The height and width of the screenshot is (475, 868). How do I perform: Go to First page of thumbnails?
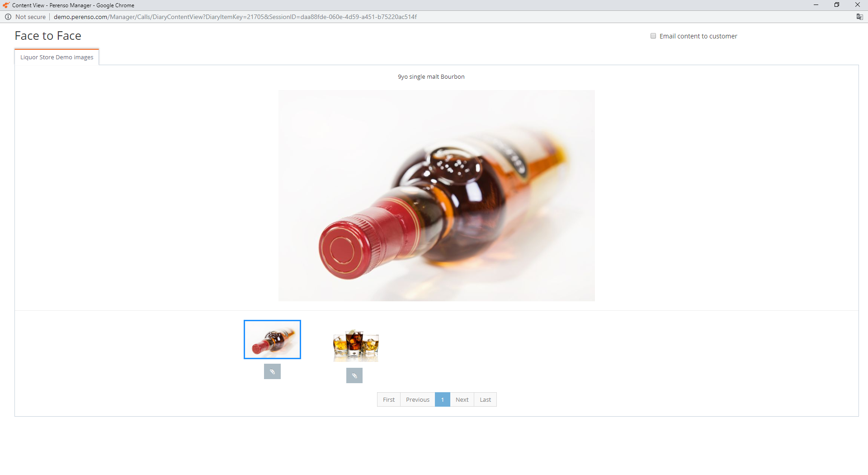coord(389,399)
